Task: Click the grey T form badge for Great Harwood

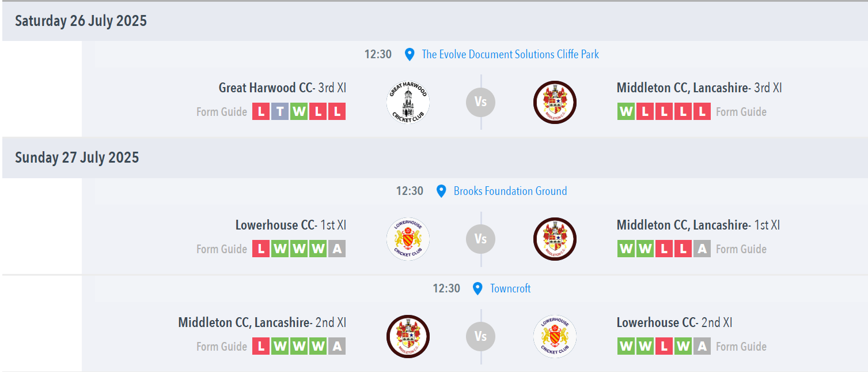Action: 280,111
